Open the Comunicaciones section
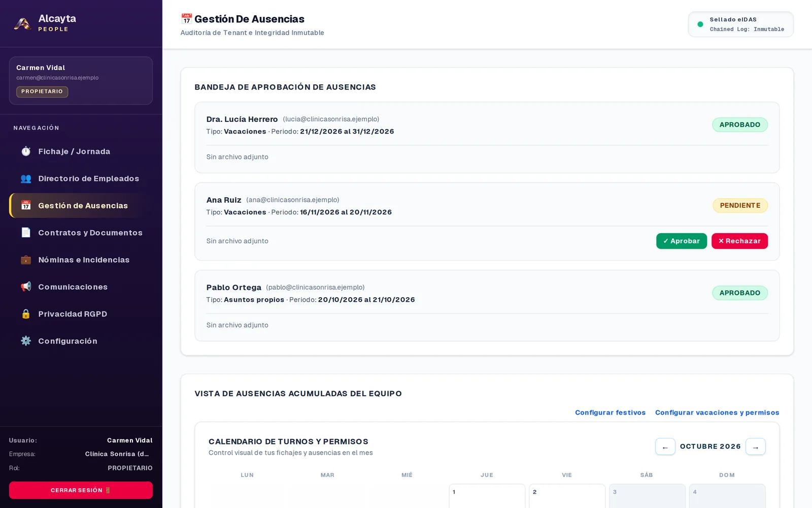The image size is (812, 508). pos(81,287)
